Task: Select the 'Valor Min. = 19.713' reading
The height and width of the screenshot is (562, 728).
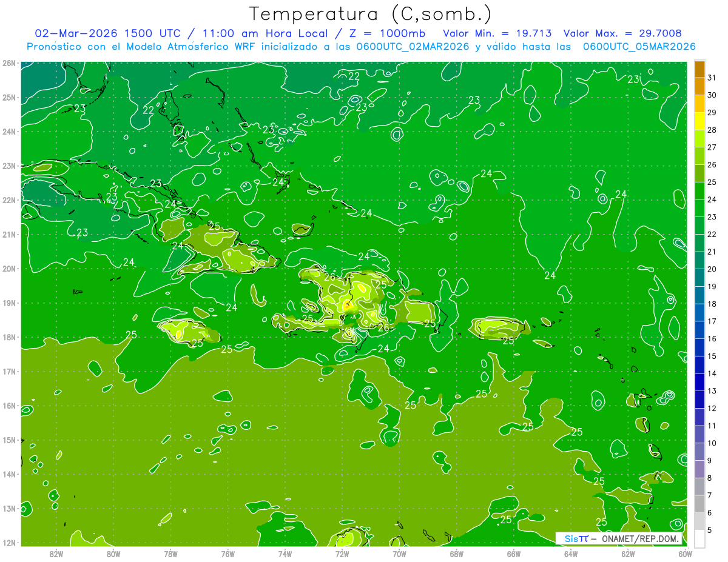Action: [499, 33]
